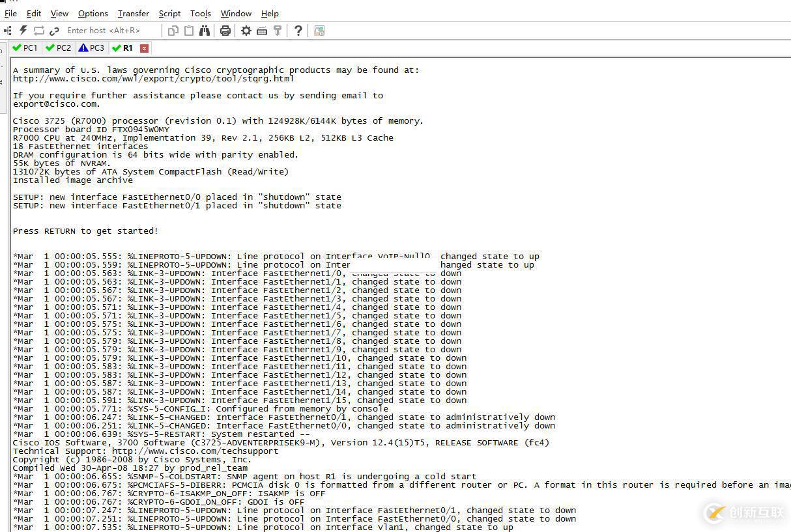Click SETUP line for interface FastEthernet0/0
Image resolution: width=791 pixels, height=532 pixels.
[x=177, y=197]
